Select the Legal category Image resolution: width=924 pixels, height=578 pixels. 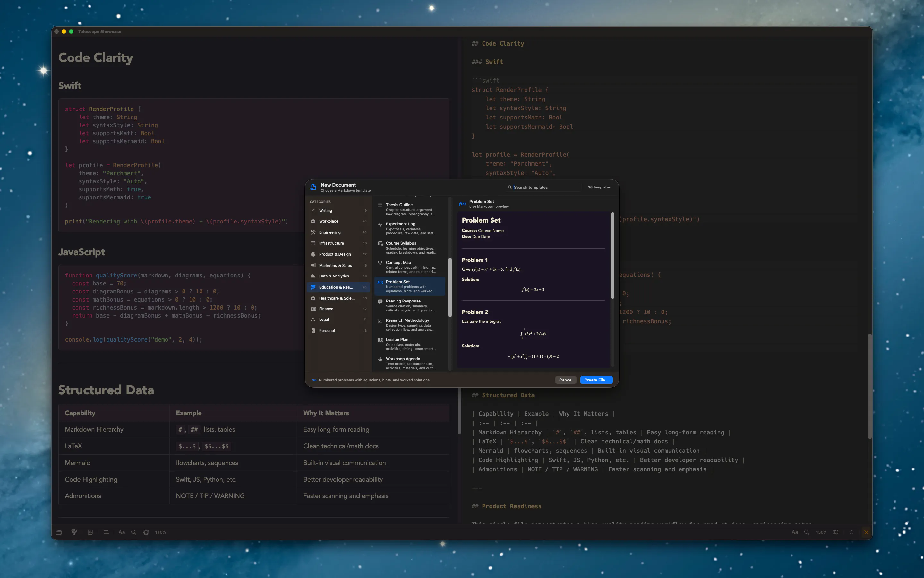[339, 320]
